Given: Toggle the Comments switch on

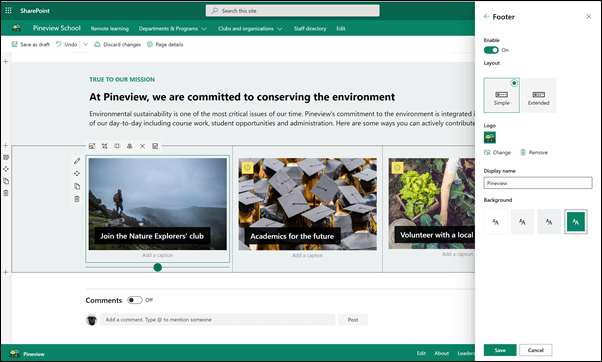Looking at the screenshot, I should click(x=135, y=300).
